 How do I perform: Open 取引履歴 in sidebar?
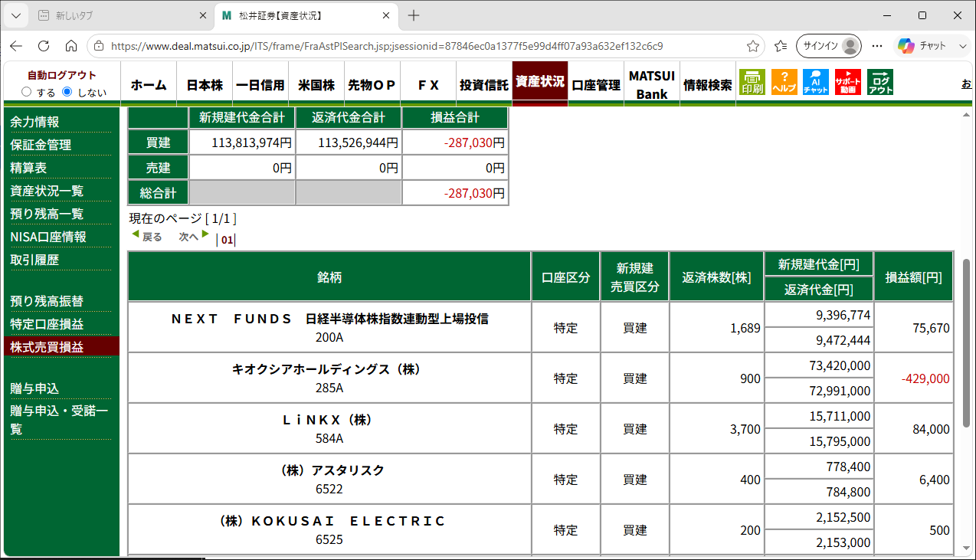(x=34, y=260)
